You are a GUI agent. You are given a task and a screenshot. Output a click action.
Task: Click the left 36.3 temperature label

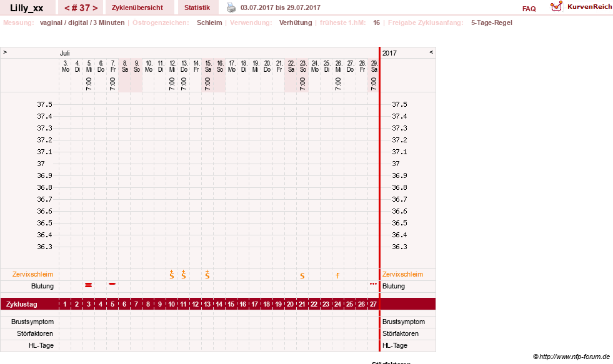[x=44, y=247]
